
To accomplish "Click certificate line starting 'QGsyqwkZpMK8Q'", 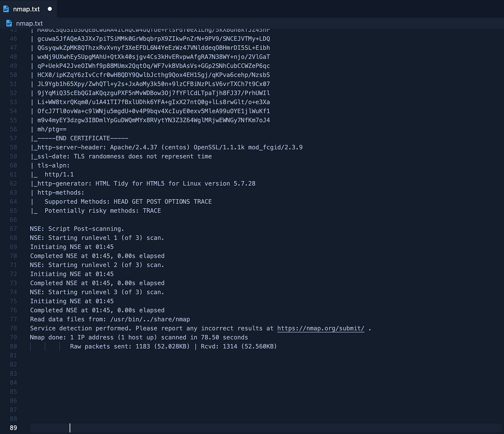I will click(x=150, y=48).
